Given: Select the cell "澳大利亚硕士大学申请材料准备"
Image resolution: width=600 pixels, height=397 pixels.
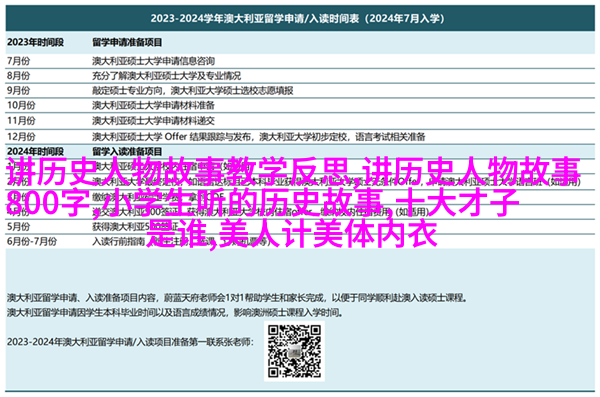Looking at the screenshot, I should click(153, 105).
